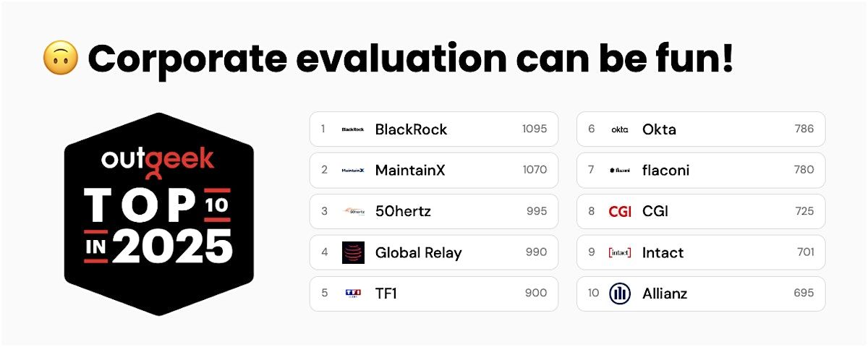Click the 50hertz logo icon
The image size is (868, 347).
(x=353, y=211)
